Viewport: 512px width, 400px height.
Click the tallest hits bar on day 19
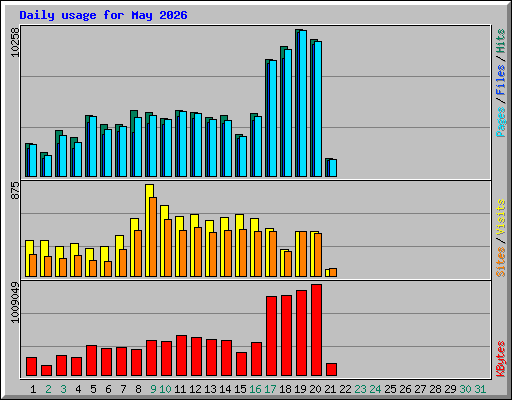coord(299,103)
